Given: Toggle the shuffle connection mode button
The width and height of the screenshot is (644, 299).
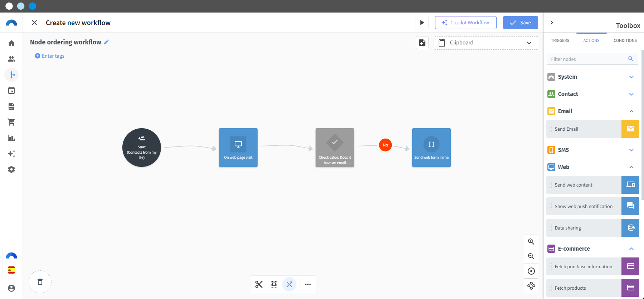Looking at the screenshot, I should (x=289, y=284).
